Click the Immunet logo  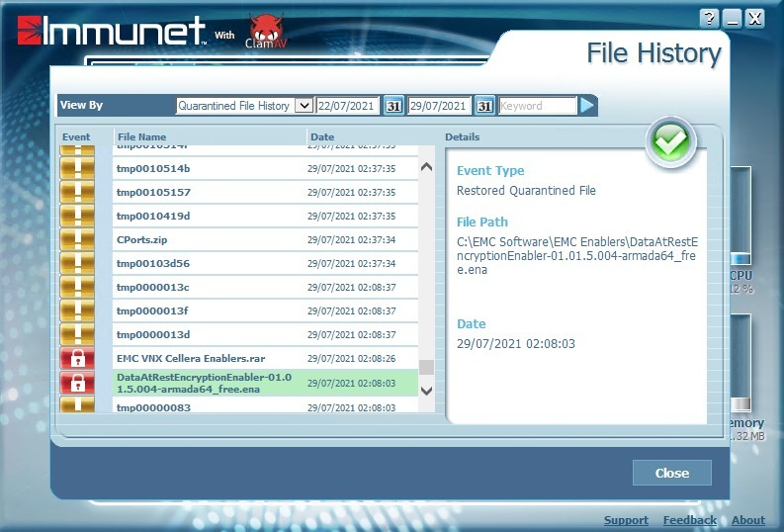(112, 31)
